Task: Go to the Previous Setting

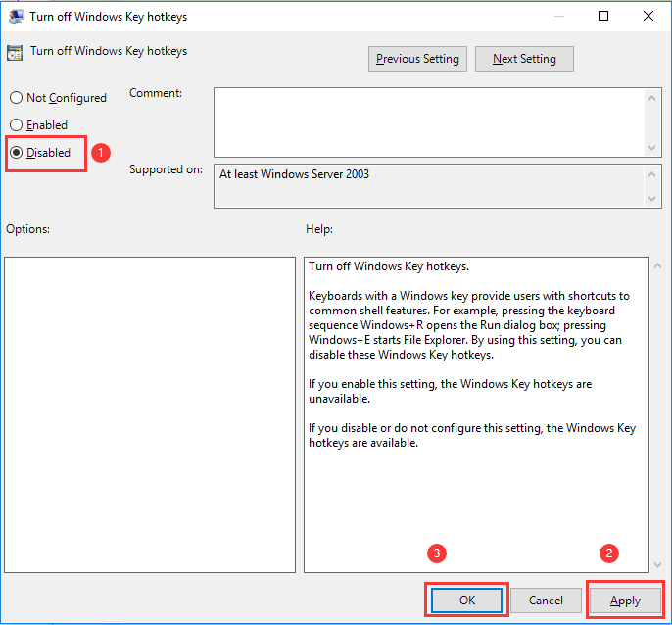Action: tap(417, 59)
